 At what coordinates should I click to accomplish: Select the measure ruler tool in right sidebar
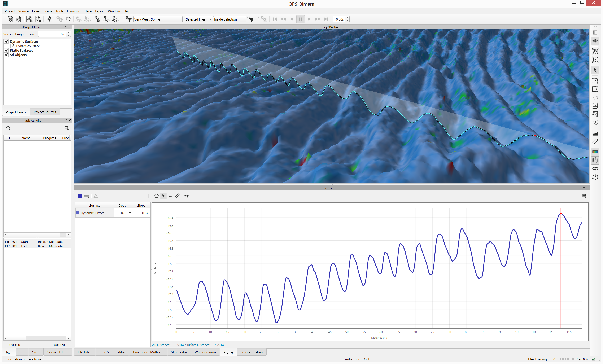[x=595, y=142]
